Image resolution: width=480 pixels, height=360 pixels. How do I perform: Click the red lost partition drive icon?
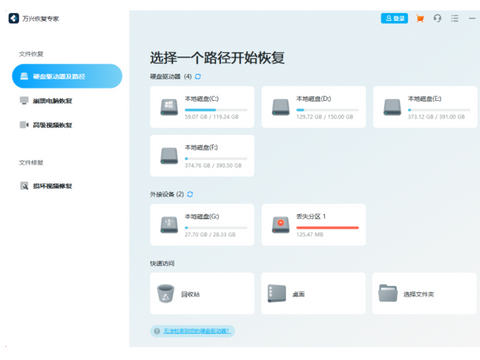point(281,225)
